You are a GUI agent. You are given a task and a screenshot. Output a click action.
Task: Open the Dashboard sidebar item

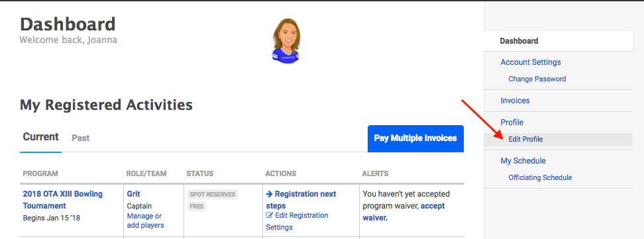tap(519, 41)
